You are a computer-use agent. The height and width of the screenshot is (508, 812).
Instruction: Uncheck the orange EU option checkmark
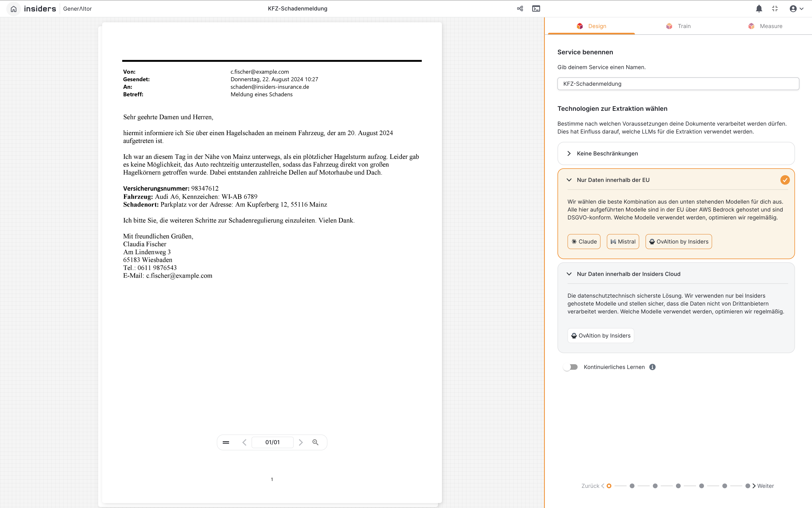pos(785,180)
